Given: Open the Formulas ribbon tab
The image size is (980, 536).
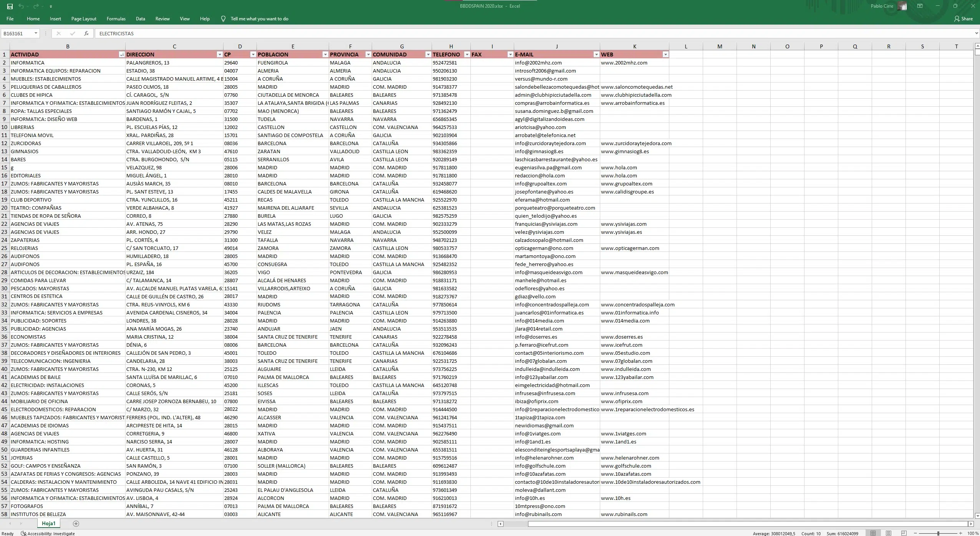Looking at the screenshot, I should (x=116, y=19).
